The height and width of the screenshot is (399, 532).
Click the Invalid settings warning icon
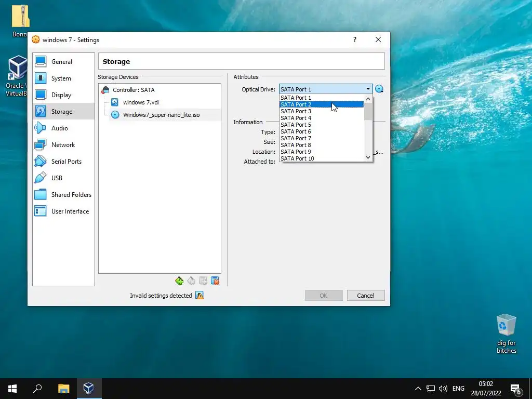(199, 296)
